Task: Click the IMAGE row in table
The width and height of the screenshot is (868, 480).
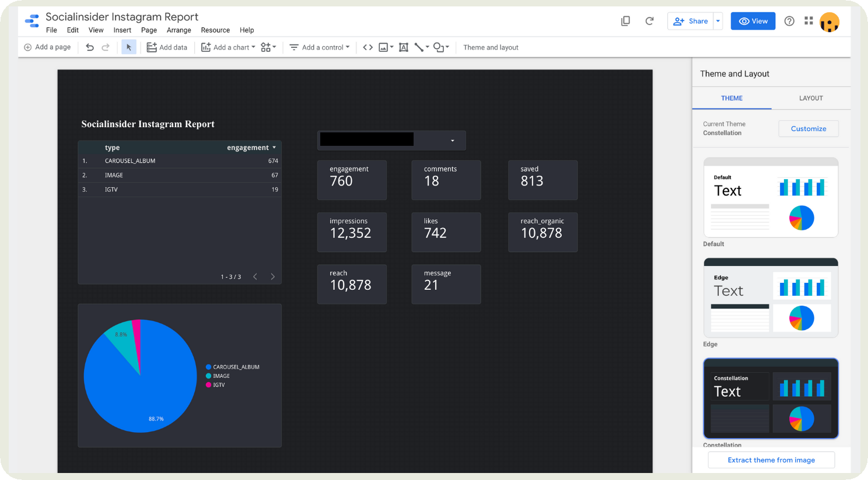Action: coord(180,175)
